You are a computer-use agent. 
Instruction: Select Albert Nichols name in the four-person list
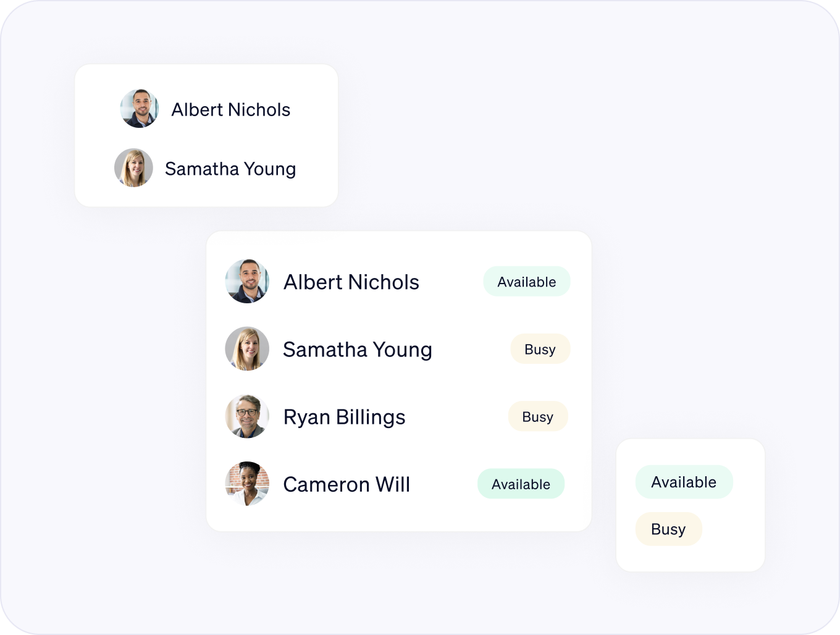pos(351,282)
